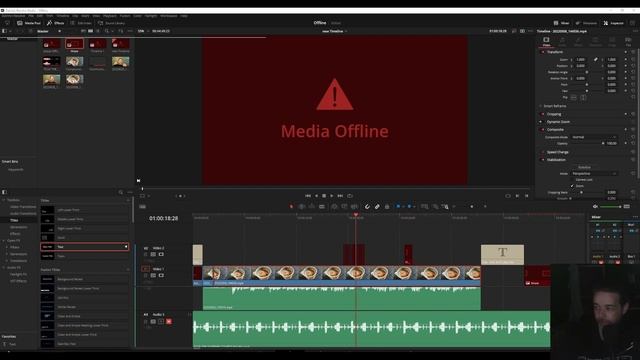Click the flip vertical icon in Inspector
Image resolution: width=640 pixels, height=360 pixels.
coord(583,98)
